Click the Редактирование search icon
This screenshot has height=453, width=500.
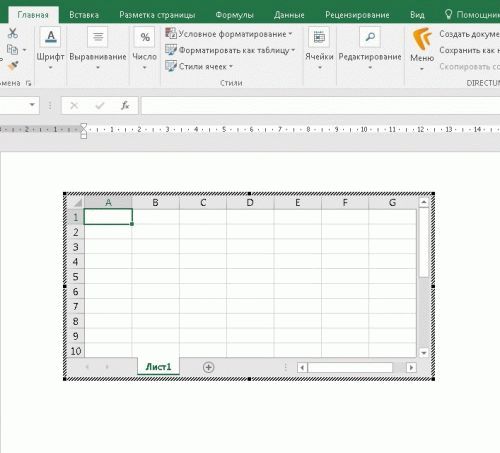click(x=370, y=37)
